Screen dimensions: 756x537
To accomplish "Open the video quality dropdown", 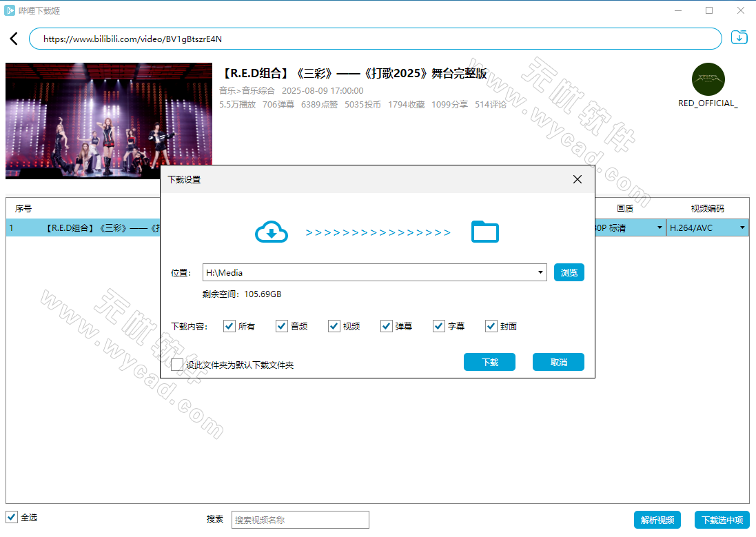I will 659,228.
